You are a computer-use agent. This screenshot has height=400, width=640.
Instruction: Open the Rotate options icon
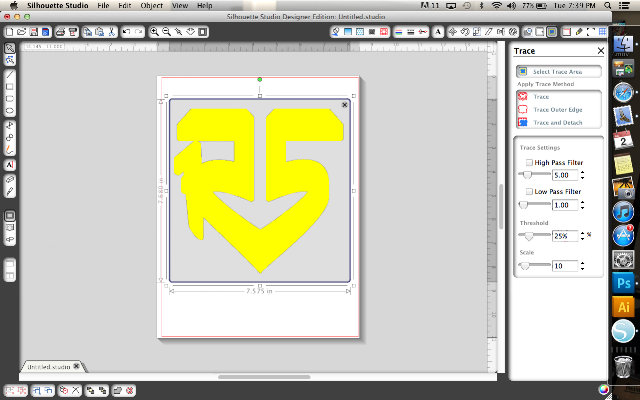point(464,32)
